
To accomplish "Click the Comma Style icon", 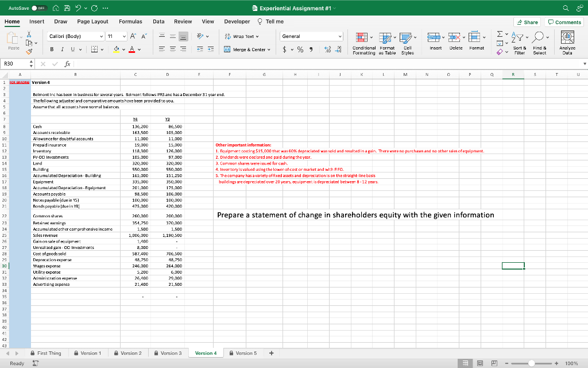I will point(311,49).
